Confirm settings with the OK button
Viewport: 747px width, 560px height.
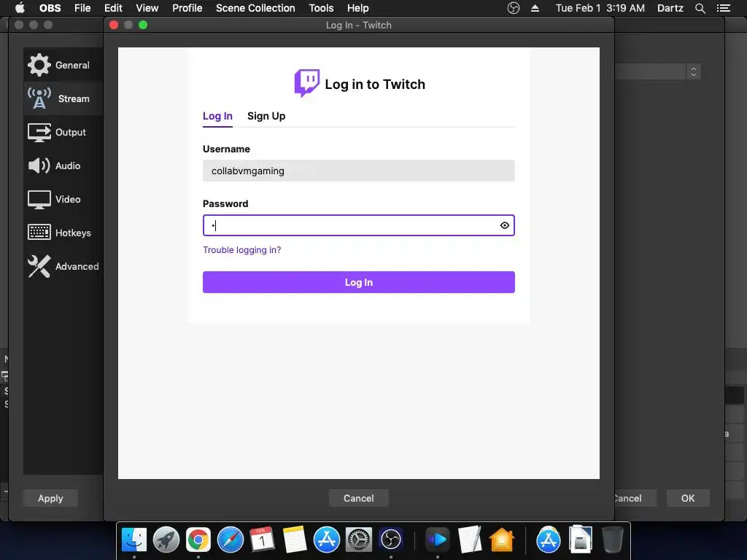[687, 498]
